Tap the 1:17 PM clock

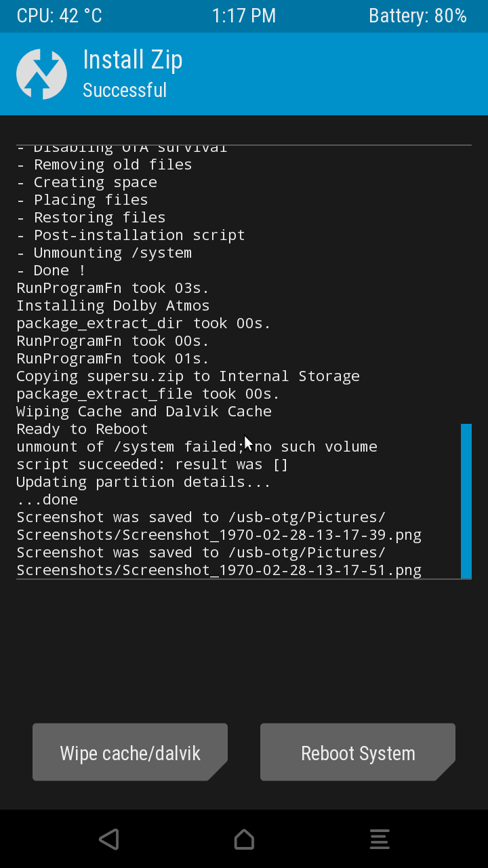pos(244,16)
